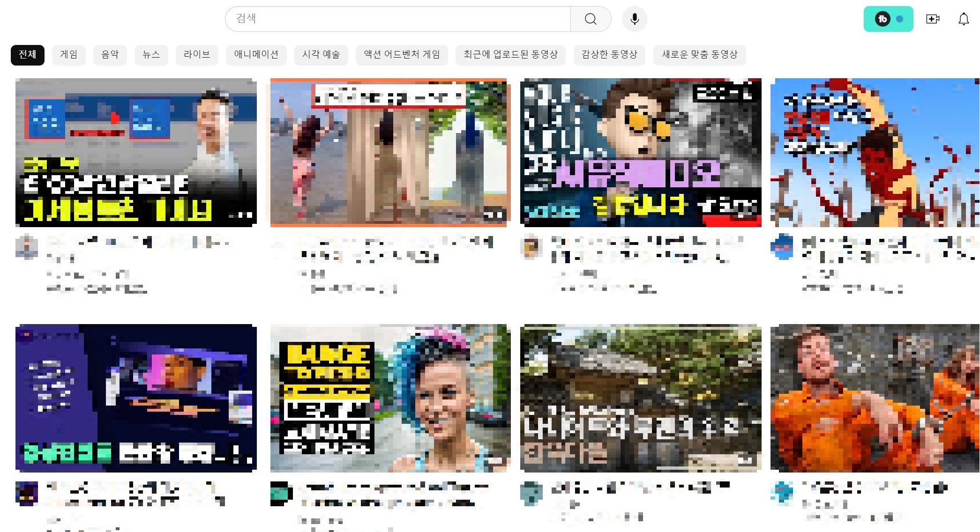The image size is (980, 532).
Task: Select the 최근에 업로드된 동영상 chip
Action: (x=510, y=55)
